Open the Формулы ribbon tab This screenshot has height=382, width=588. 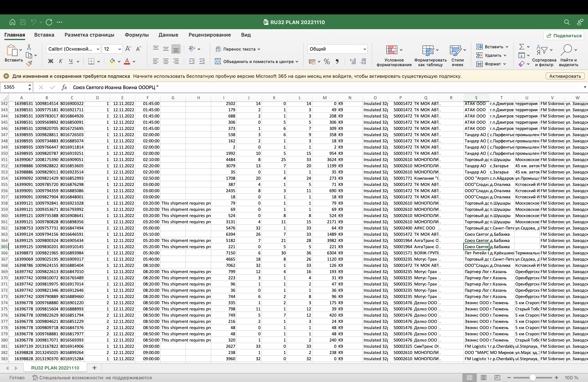137,35
